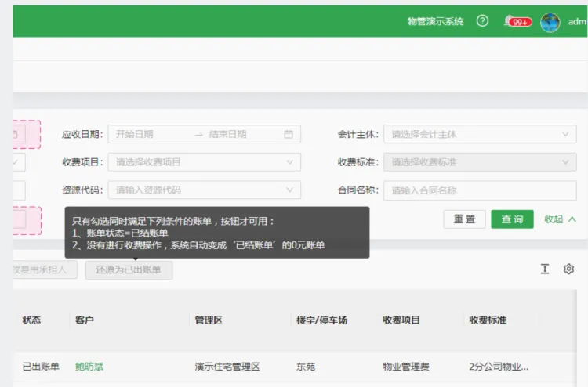Click the 还原为已出账单 button
Image resolution: width=588 pixels, height=387 pixels.
coord(129,269)
